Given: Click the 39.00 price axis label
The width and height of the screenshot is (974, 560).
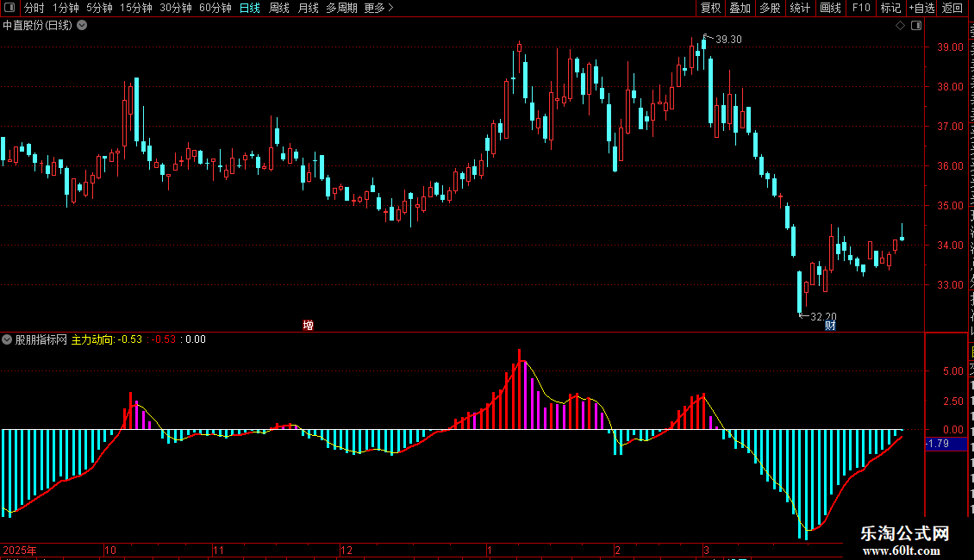Looking at the screenshot, I should 951,47.
